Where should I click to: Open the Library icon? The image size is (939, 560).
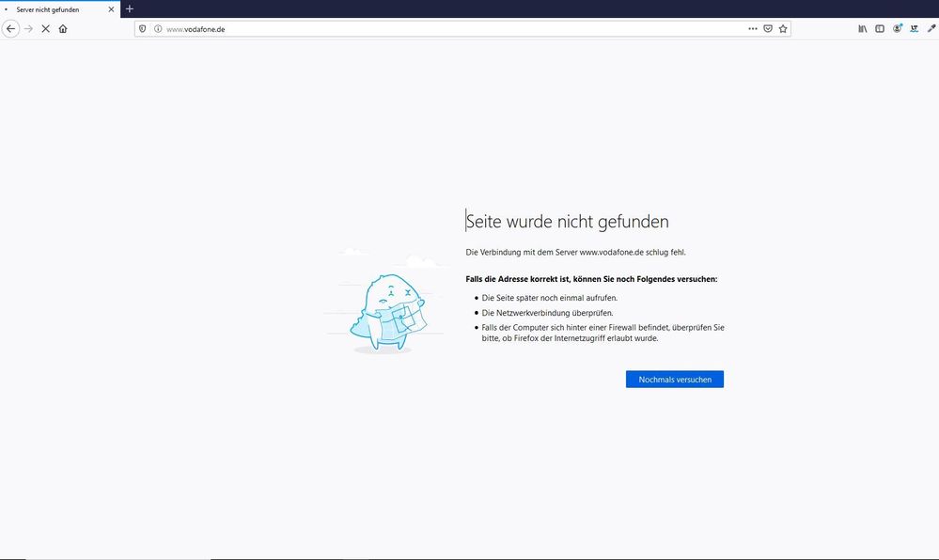862,29
